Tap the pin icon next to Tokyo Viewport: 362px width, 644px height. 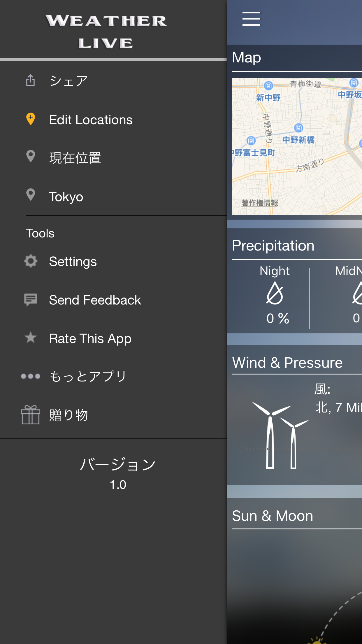pyautogui.click(x=31, y=195)
